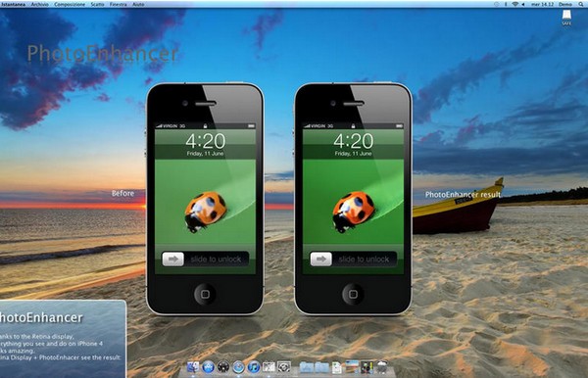Open the Spotlight search magnifier
This screenshot has width=588, height=378.
pyautogui.click(x=580, y=4)
